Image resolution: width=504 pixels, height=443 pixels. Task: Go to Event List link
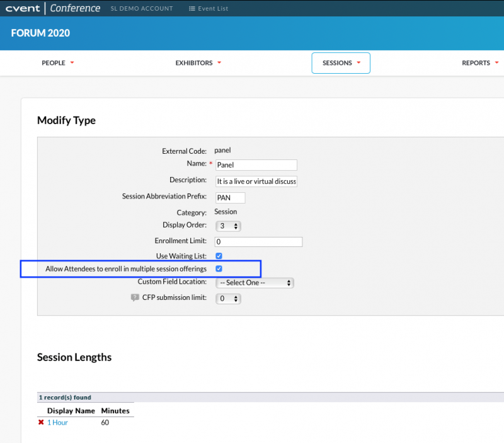coord(209,9)
